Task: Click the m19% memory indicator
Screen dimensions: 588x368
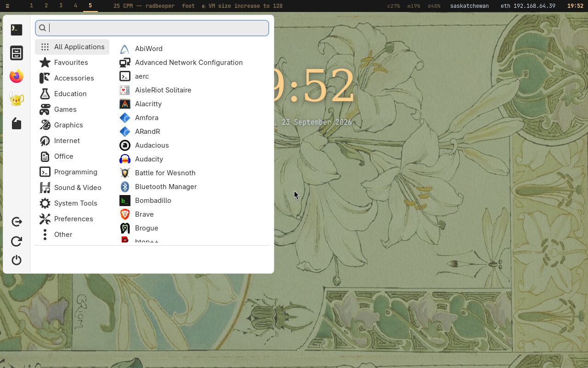Action: [414, 6]
